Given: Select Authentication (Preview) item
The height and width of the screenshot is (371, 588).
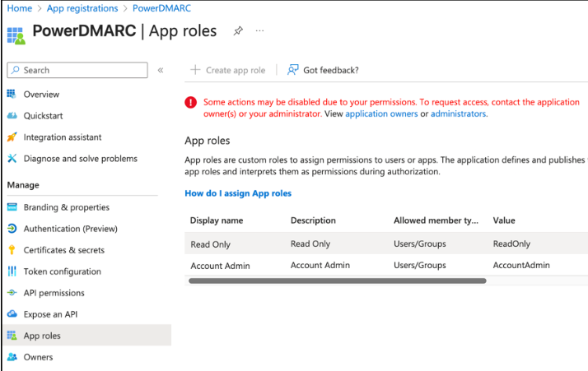Looking at the screenshot, I should coord(71,229).
